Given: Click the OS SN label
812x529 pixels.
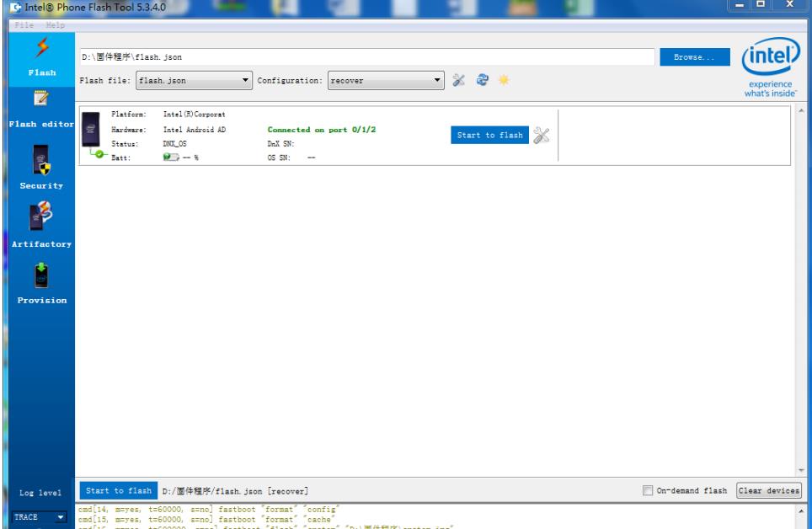Looking at the screenshot, I should 279,158.
